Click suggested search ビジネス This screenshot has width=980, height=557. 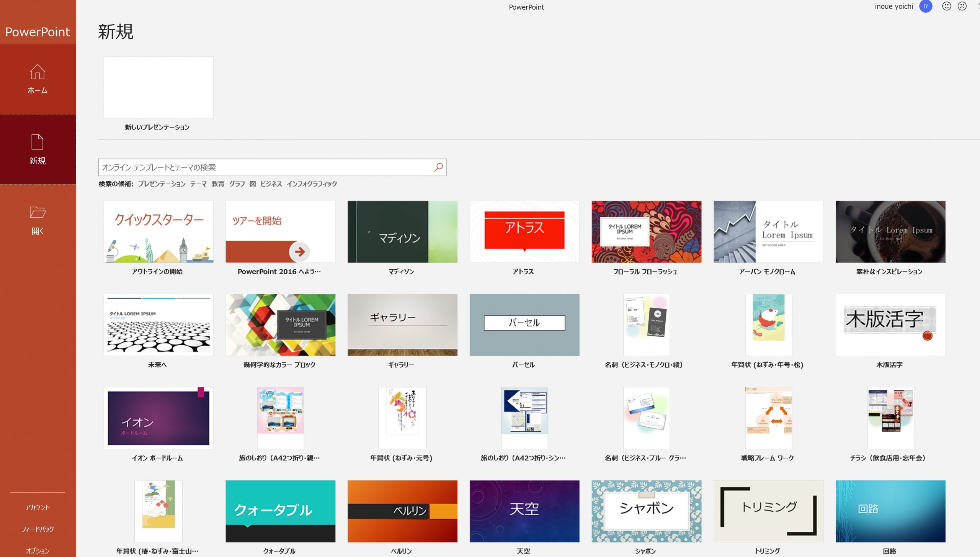point(271,184)
